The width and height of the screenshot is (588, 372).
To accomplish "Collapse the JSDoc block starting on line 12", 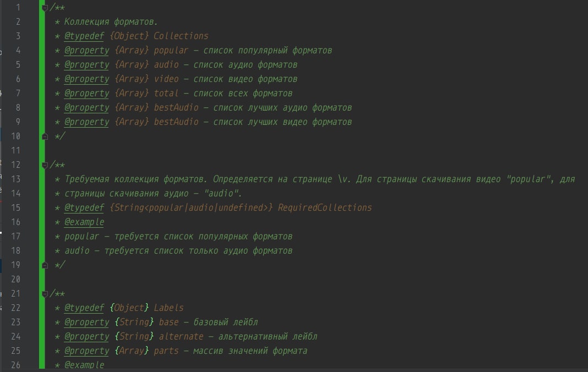I will click(x=45, y=165).
